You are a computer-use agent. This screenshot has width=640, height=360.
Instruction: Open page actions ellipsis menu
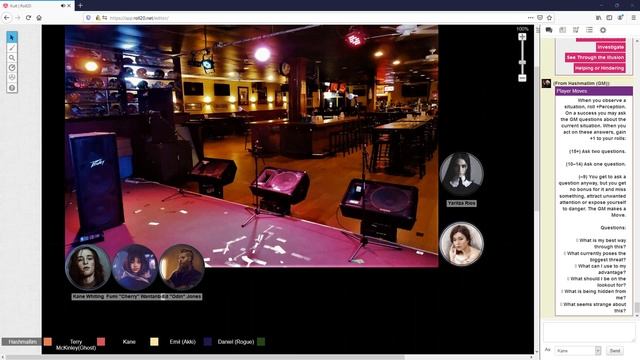click(530, 18)
